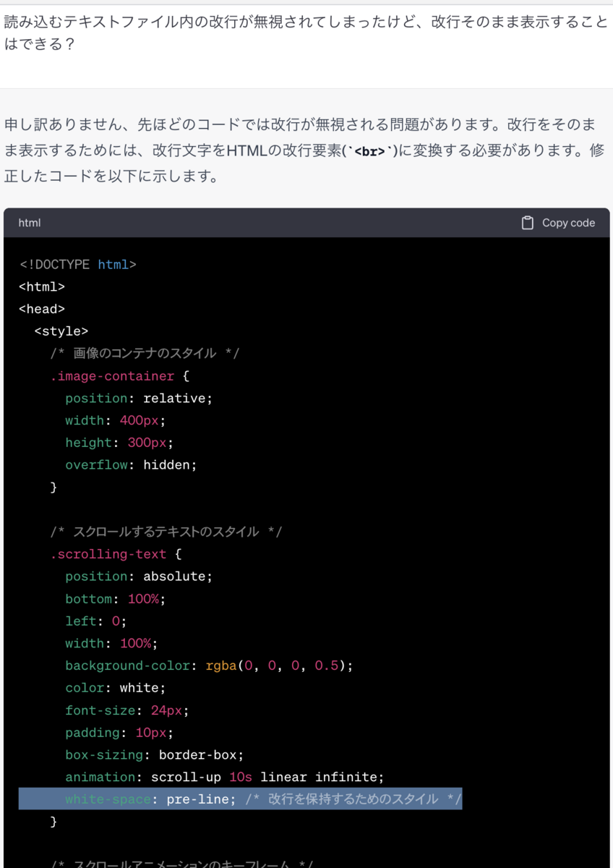Click the .image-container selector
The image size is (613, 868).
click(x=112, y=376)
